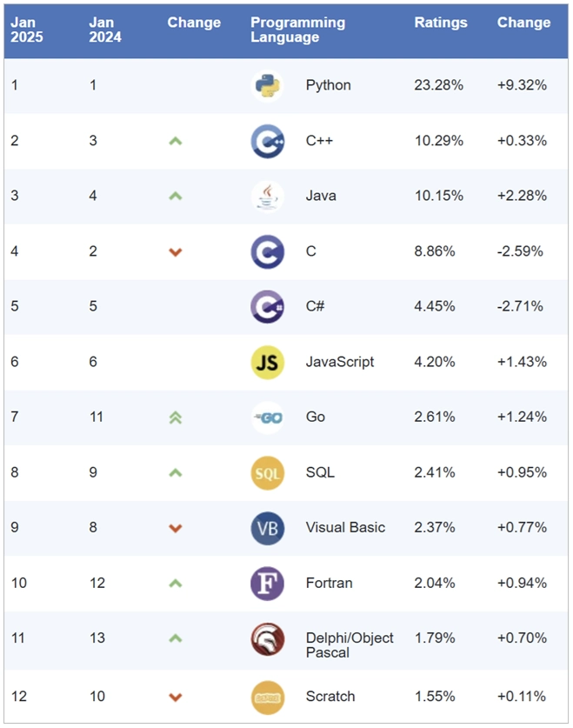Image resolution: width=573 pixels, height=728 pixels.
Task: Click the double up arrow in Go row
Action: click(175, 417)
